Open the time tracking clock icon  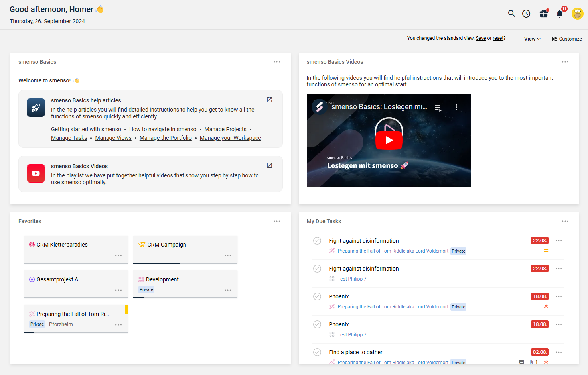coord(526,14)
